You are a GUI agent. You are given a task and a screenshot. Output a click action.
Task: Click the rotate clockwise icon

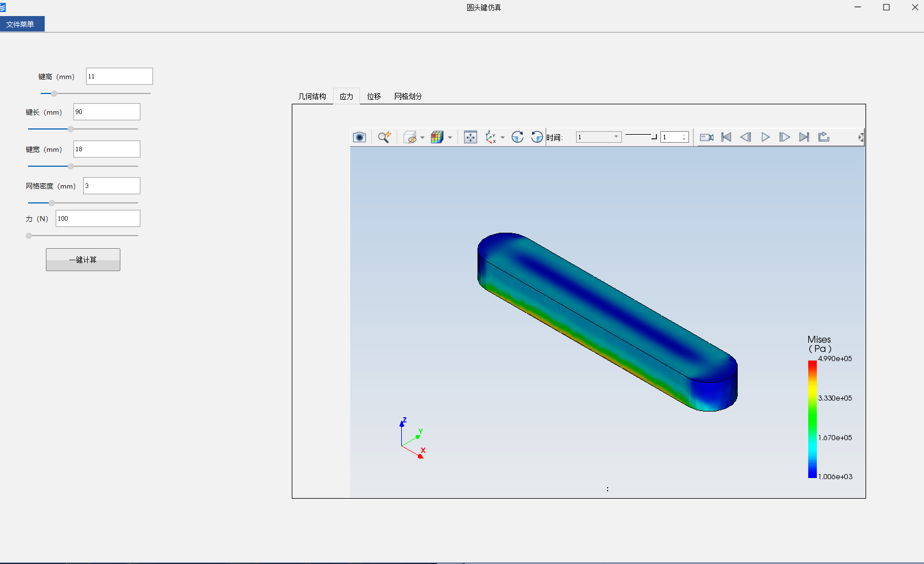(x=517, y=137)
